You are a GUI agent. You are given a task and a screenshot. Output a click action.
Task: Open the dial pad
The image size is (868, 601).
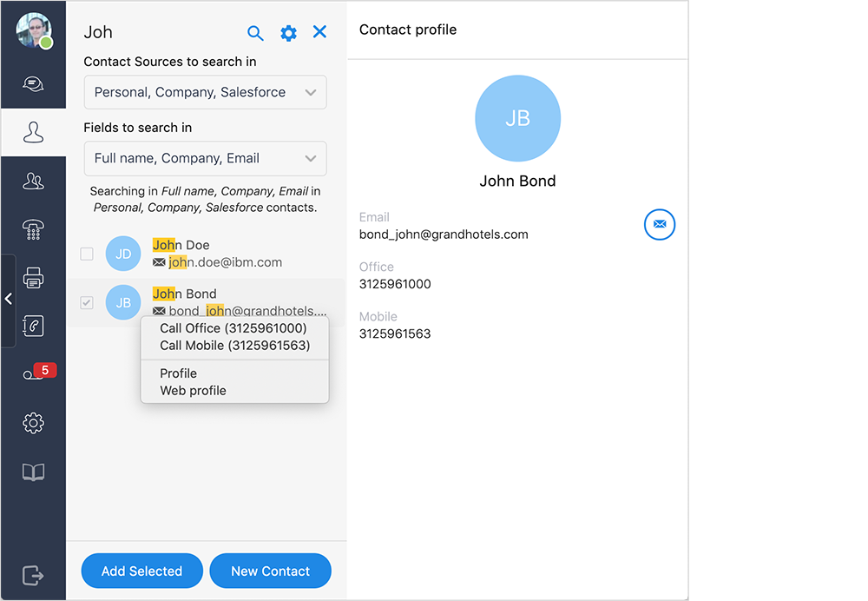click(33, 229)
